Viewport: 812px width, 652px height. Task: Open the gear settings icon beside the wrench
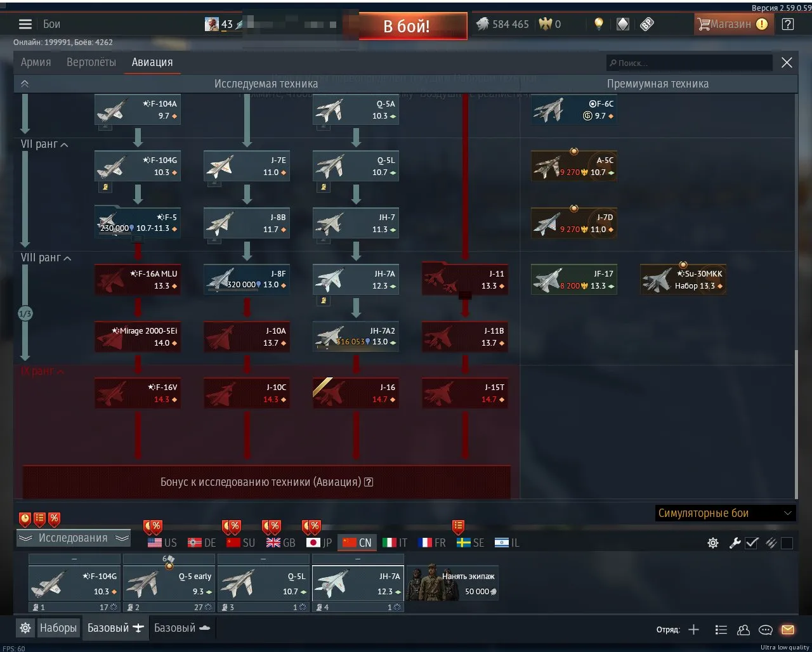tap(713, 543)
